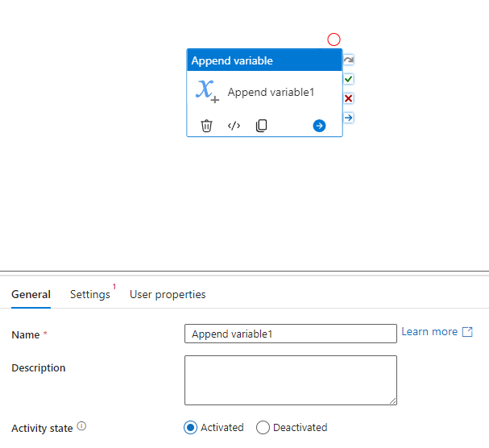Click into the Description text area
Screen dimensions: 489x448
point(291,380)
